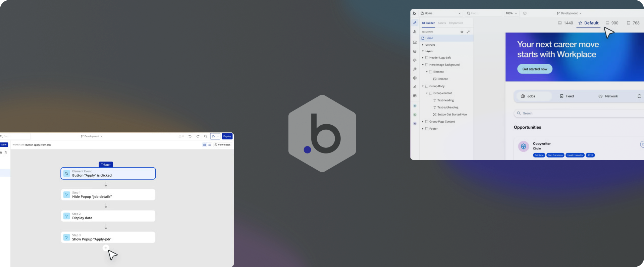Viewport: 644px width, 267px height.
Task: Select the Feed tab in the app preview
Action: coord(567,96)
